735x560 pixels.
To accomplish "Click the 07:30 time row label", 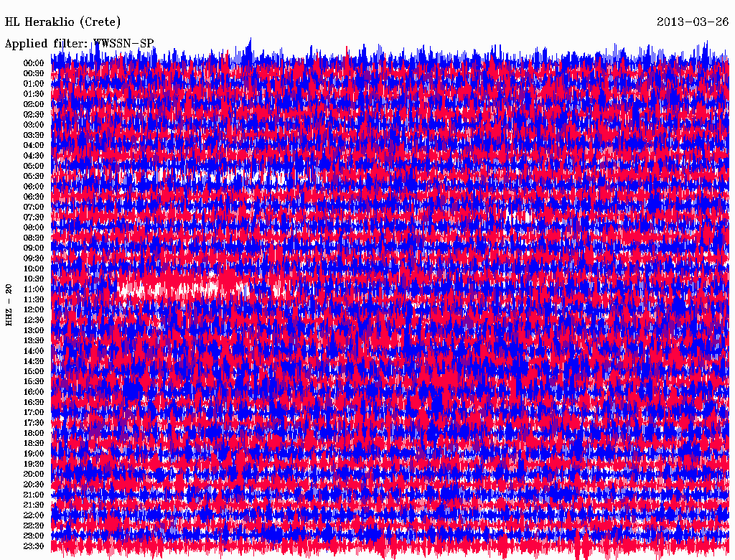I will click(x=34, y=218).
